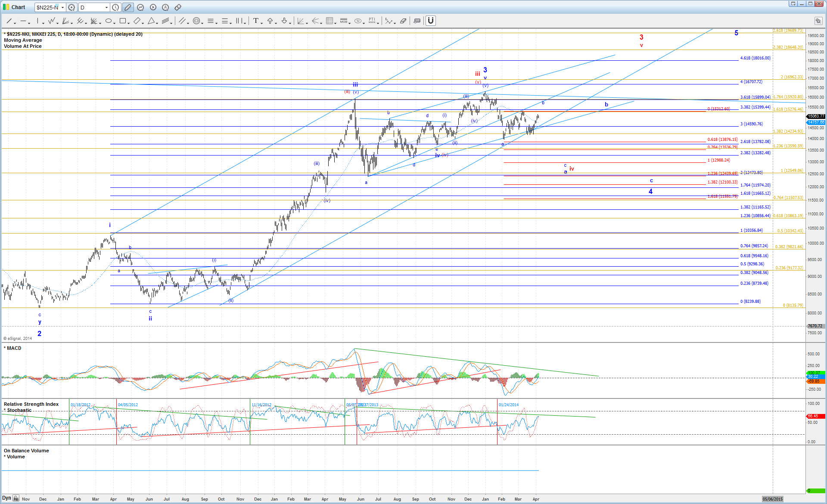Screen dimensions: 827x504
Task: Toggle the drawing toolbar pencil button
Action: coord(128,7)
